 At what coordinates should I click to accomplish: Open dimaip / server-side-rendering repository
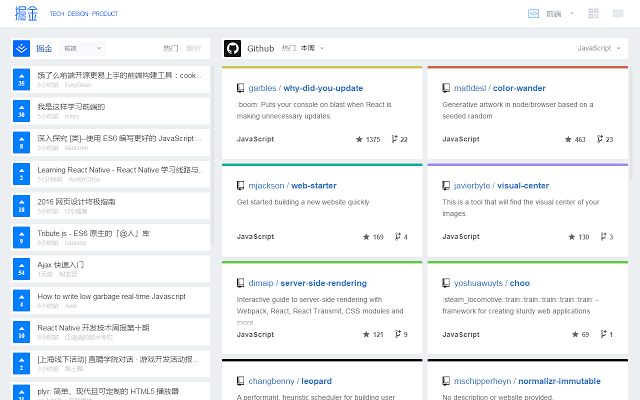coord(307,283)
